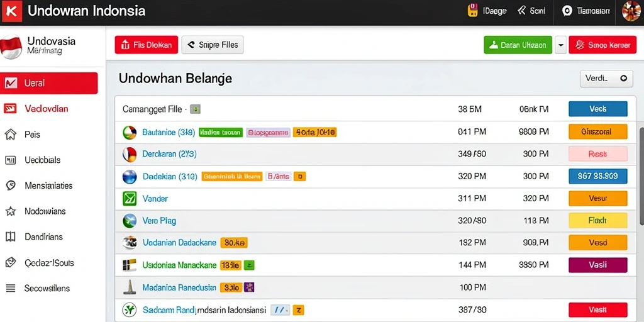Screen dimensions: 644x322
Task: Open the IDaege save icon in header
Action: coord(473,11)
